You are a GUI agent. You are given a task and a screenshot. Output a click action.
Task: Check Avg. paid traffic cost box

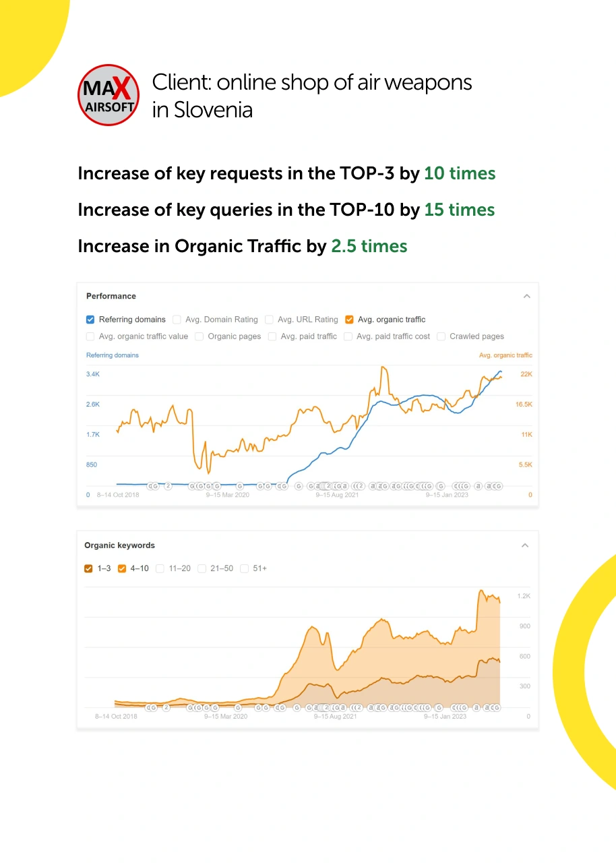point(348,336)
